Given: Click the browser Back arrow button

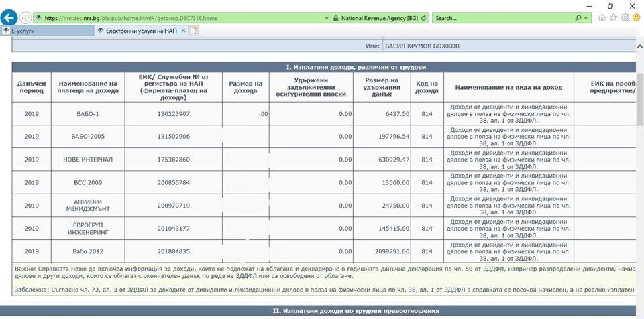Looking at the screenshot, I should (x=9, y=18).
